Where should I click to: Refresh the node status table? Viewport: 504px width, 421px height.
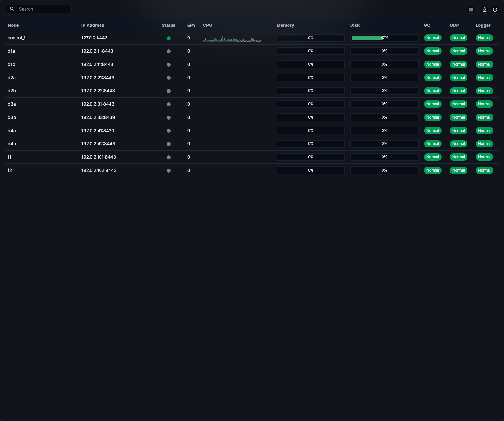click(495, 9)
